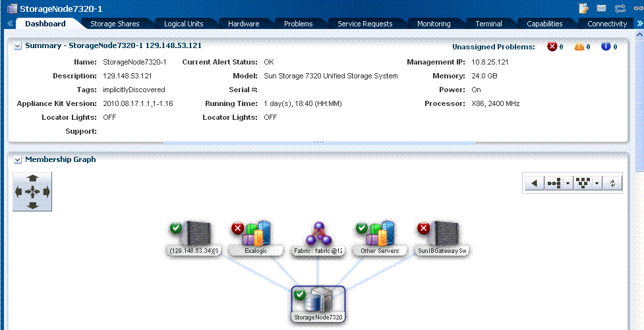644x330 pixels.
Task: Open the Storage Shares tab
Action: tap(115, 24)
